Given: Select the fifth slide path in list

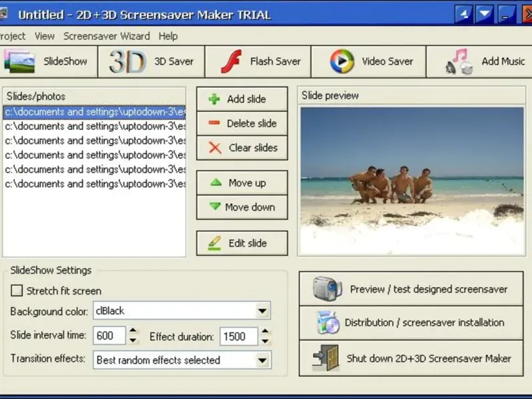Looking at the screenshot, I should tap(94, 170).
